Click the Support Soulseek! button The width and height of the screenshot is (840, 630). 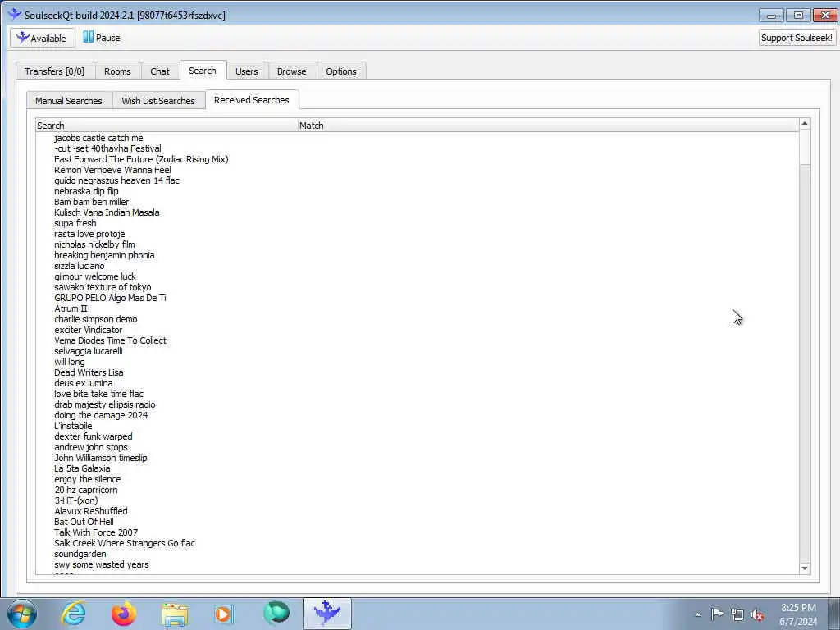[x=797, y=38]
